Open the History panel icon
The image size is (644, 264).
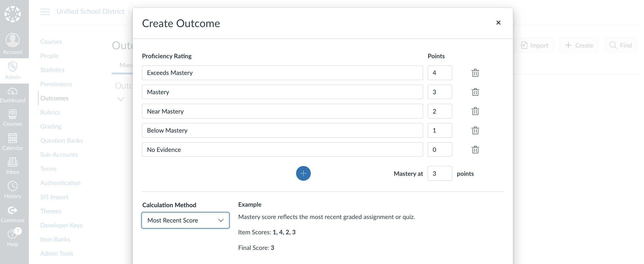[x=13, y=190]
